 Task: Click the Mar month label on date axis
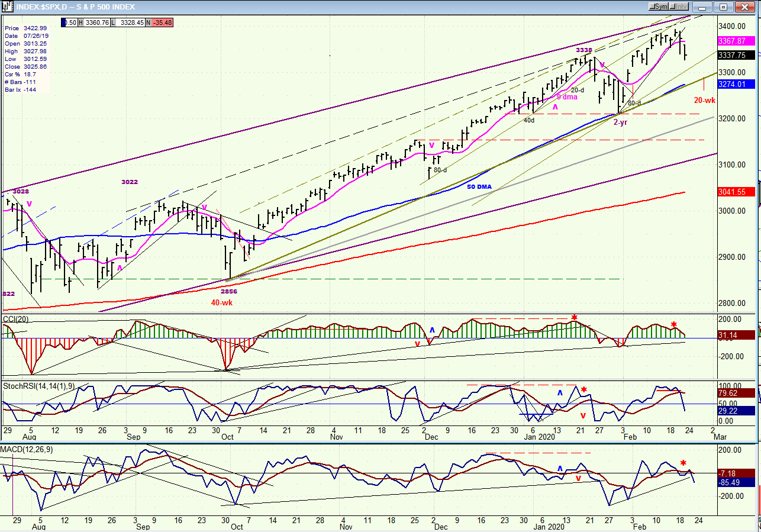720,437
